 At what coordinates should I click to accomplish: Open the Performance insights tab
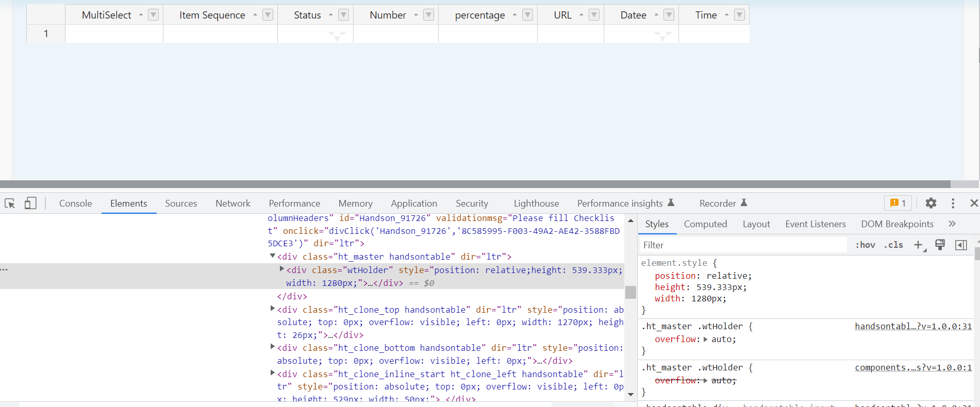click(625, 203)
